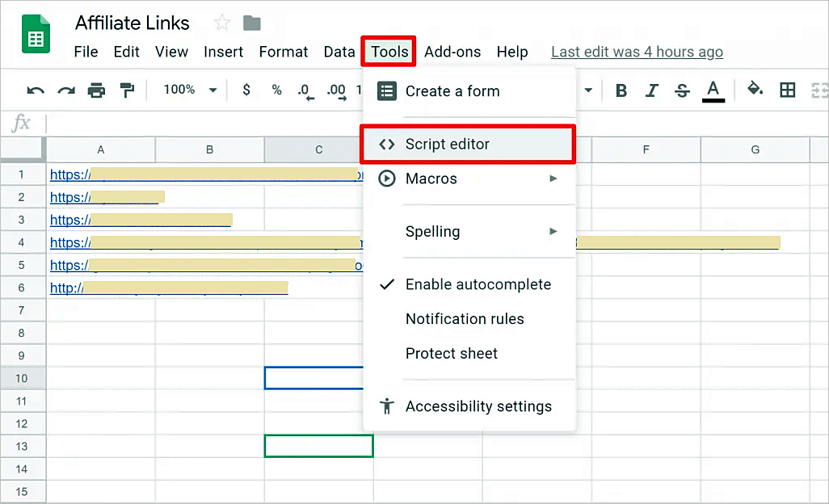Click the redo arrow icon
Image resolution: width=829 pixels, height=504 pixels.
(x=66, y=90)
